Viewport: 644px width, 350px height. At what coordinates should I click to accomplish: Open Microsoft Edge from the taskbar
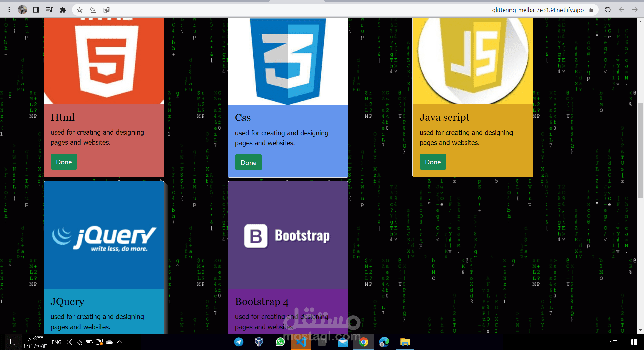coord(384,342)
